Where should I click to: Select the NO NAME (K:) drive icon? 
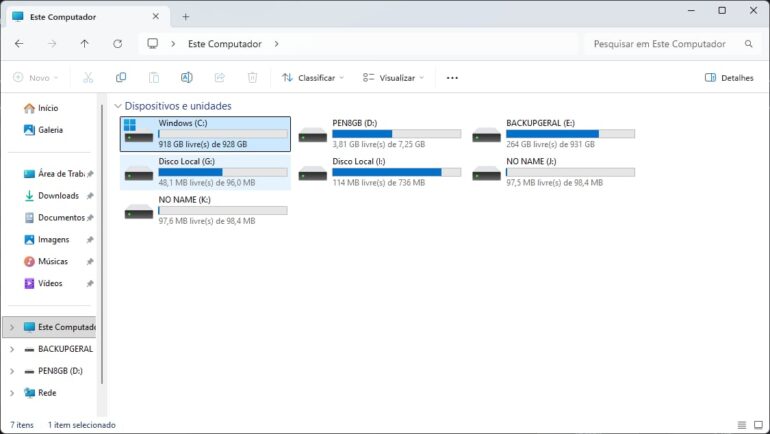point(138,211)
